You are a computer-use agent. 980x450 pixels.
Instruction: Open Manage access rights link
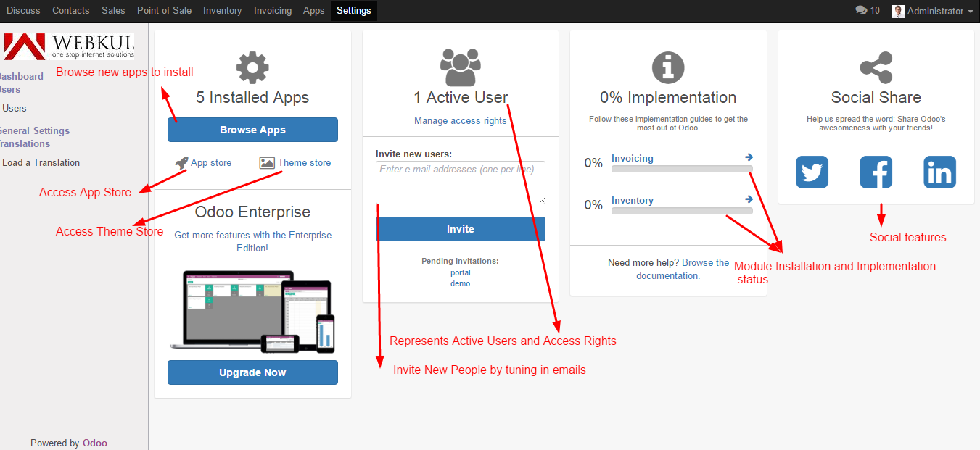click(x=461, y=120)
